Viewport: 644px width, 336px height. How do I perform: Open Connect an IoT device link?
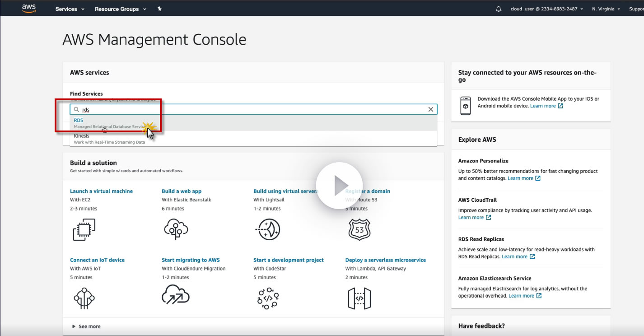tap(97, 260)
